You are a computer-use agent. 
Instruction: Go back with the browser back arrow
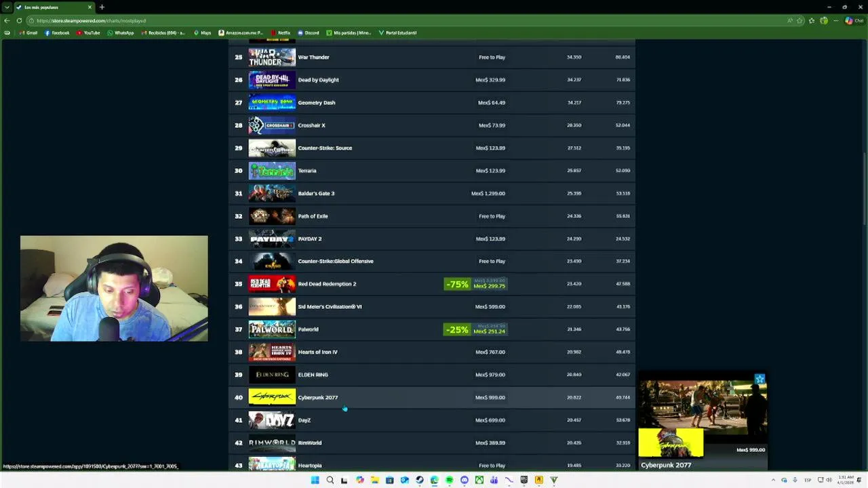[7, 20]
